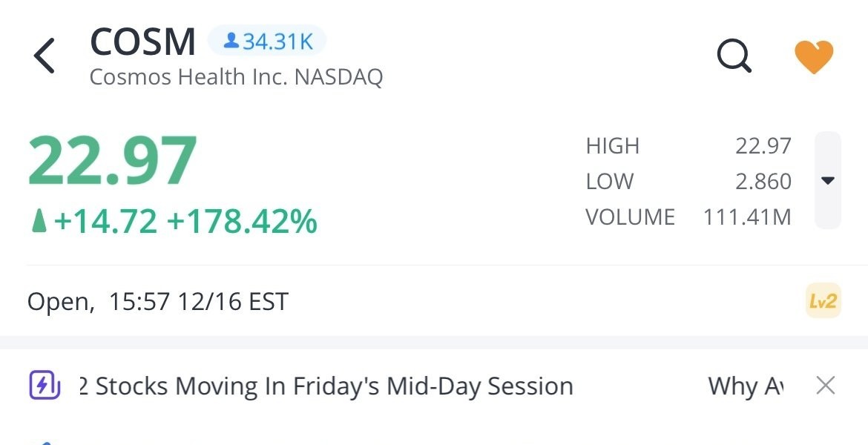Screen dimensions: 868x445
Task: Go back using the left arrow
Action: [x=45, y=56]
